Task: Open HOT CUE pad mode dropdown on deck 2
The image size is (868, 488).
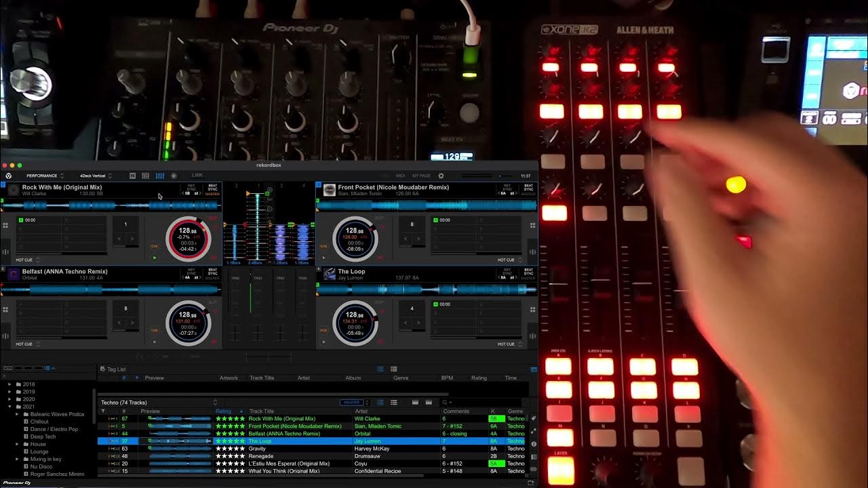Action: [510, 260]
